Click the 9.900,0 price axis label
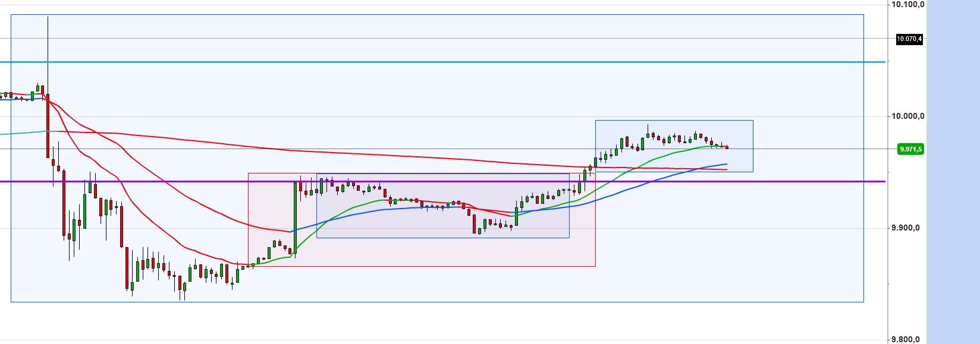Image resolution: width=980 pixels, height=344 pixels. pos(907,228)
